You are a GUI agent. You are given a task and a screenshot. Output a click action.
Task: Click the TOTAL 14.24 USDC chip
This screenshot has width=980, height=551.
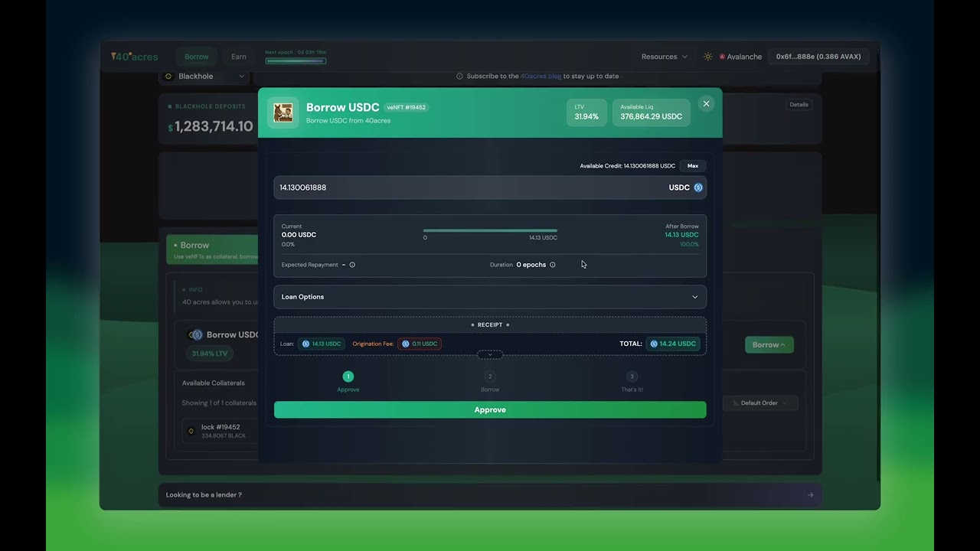pos(673,344)
